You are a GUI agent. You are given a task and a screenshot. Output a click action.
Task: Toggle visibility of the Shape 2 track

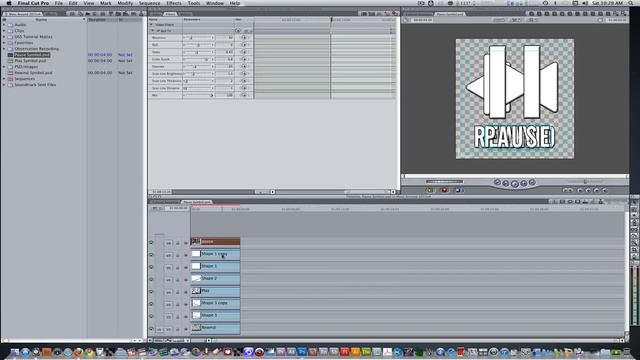point(151,280)
